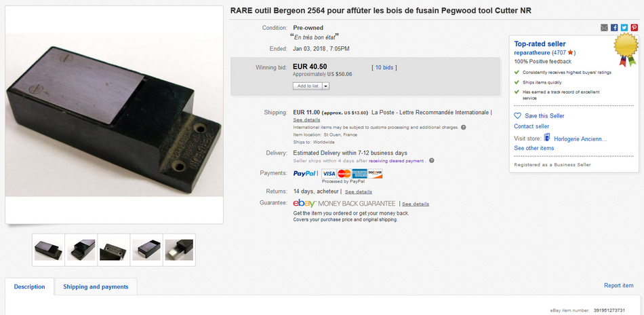Click help icon next to customs charges note

click(463, 128)
